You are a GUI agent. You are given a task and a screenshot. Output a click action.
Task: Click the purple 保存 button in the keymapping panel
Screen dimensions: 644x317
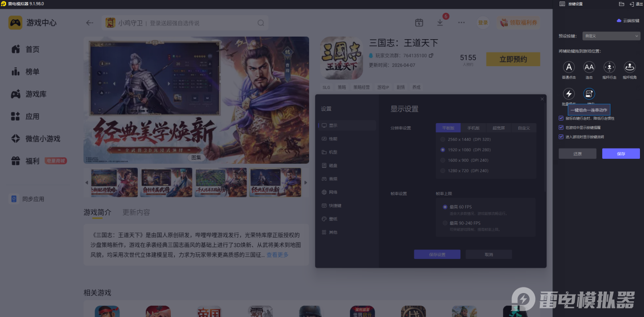621,153
